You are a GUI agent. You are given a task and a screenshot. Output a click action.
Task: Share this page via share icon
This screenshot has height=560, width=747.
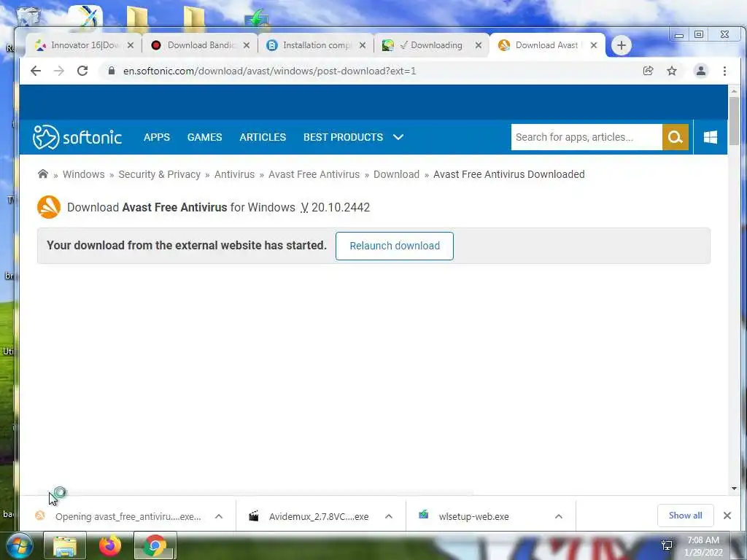click(648, 71)
